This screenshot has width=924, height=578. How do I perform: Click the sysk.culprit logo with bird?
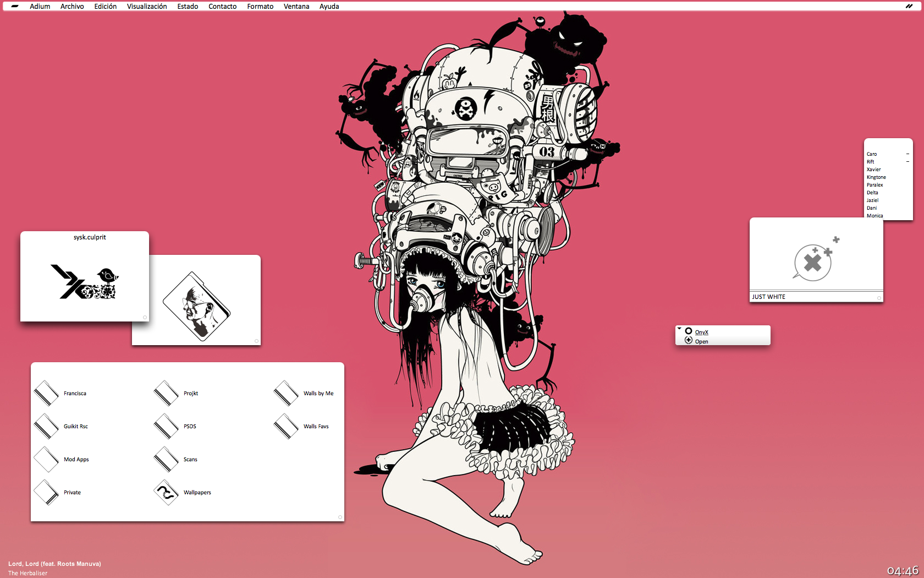(85, 282)
